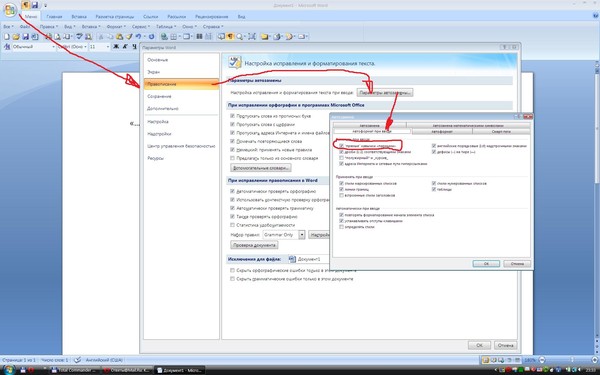Toggle Italic К formatting button

(x=125, y=47)
